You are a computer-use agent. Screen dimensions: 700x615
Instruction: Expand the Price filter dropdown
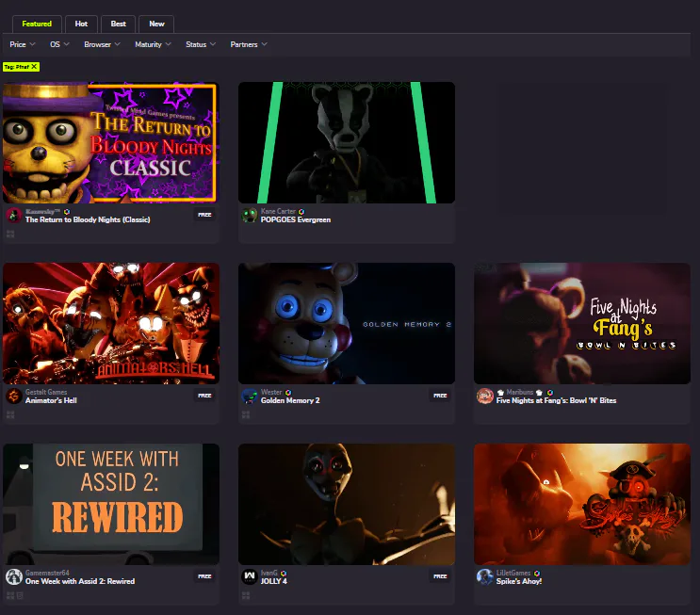tap(23, 44)
